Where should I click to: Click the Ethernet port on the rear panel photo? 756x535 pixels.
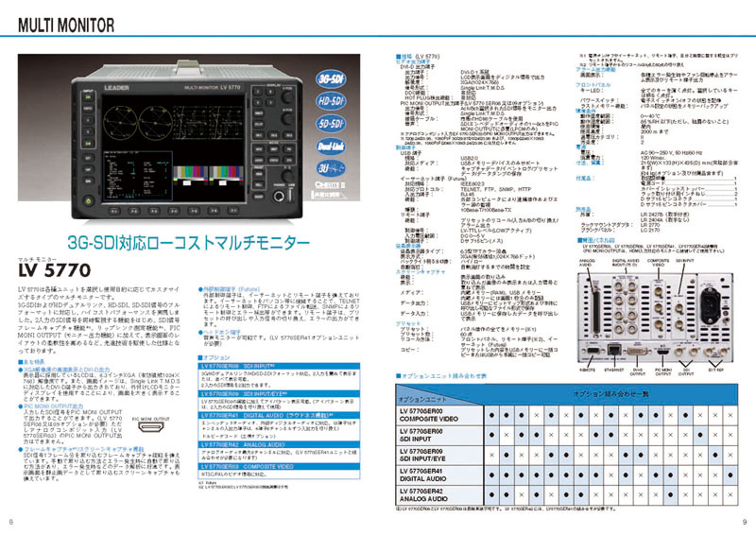click(615, 350)
